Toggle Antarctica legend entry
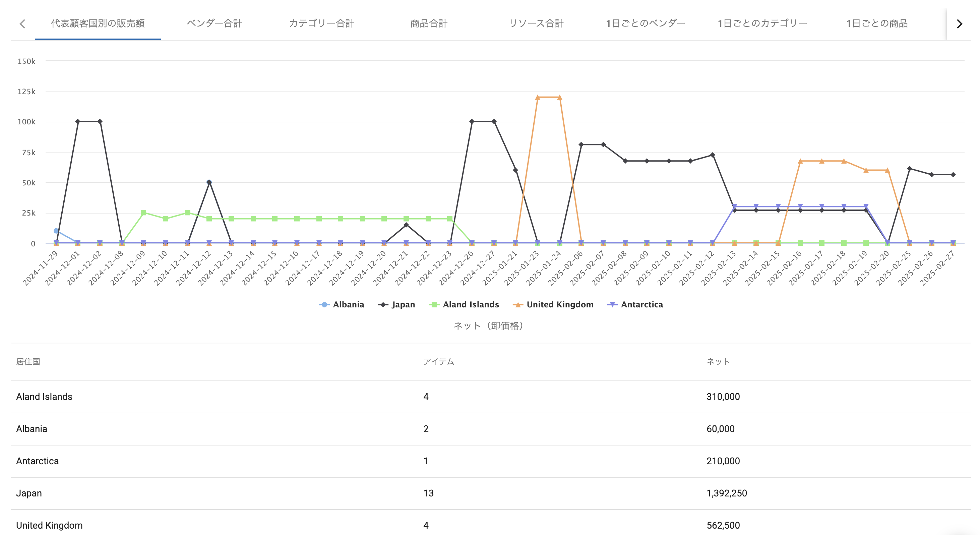Screen dimensions: 980x535 click(641, 304)
